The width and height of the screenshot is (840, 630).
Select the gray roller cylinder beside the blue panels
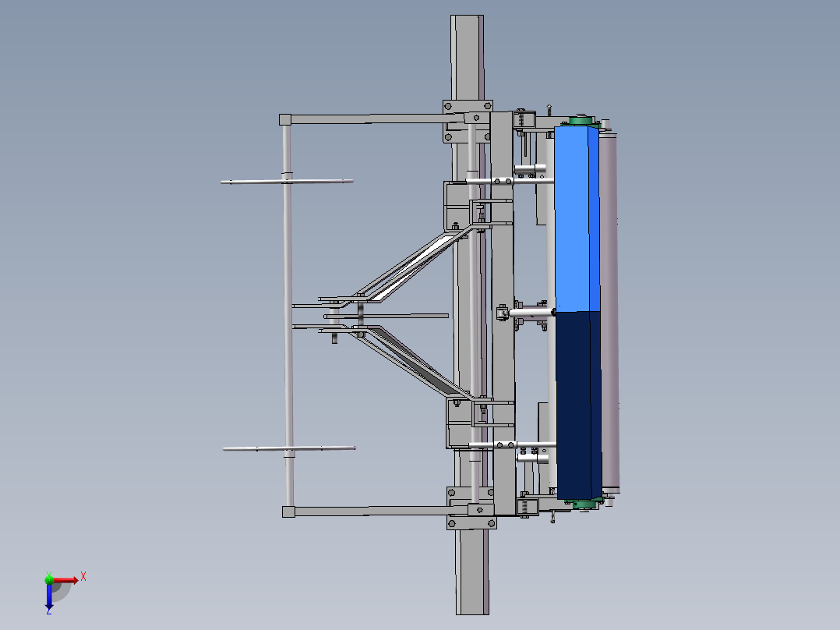point(609,313)
